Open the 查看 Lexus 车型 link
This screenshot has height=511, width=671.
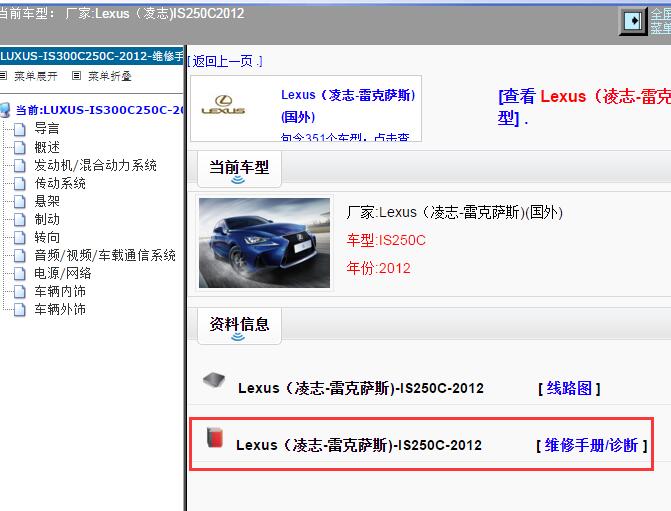[x=584, y=107]
